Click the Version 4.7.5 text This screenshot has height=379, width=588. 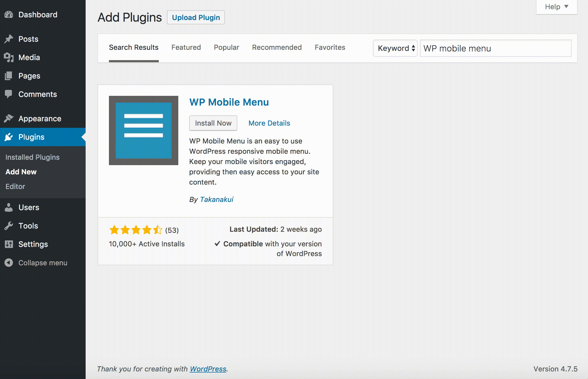(x=555, y=369)
